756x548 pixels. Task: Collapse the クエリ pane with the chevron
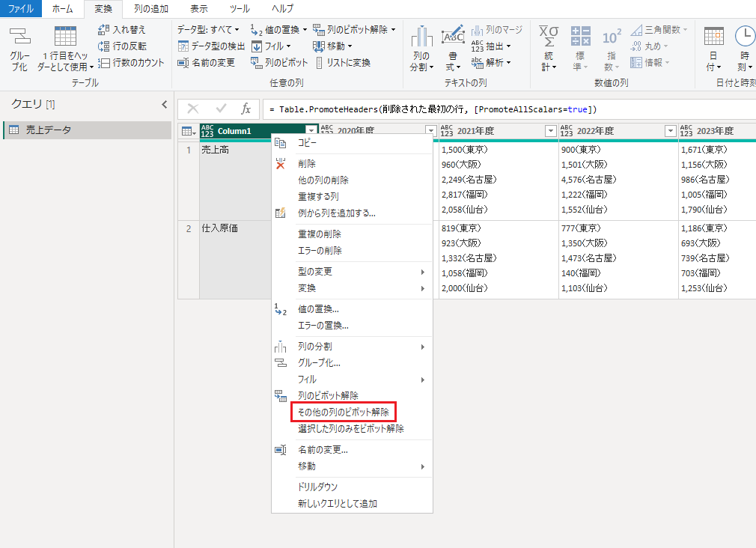165,105
